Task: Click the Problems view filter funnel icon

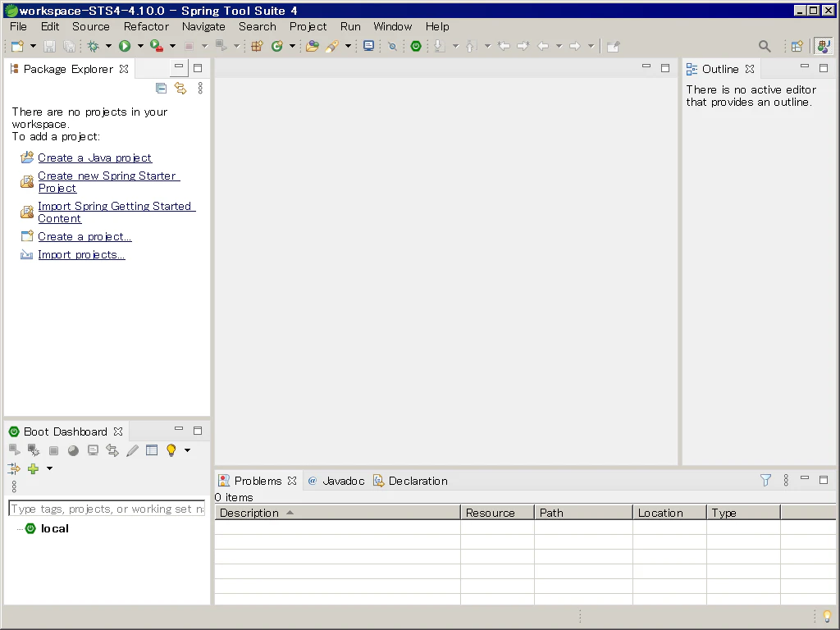Action: (765, 481)
